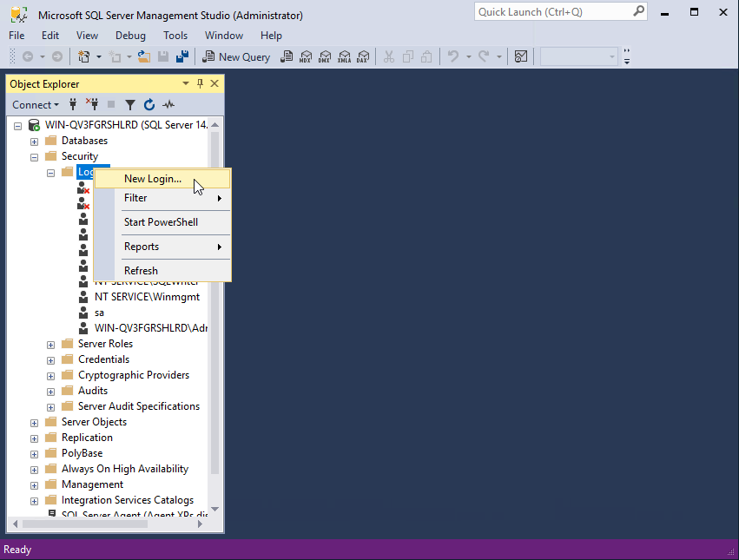Expand the Credentials node
This screenshot has width=739, height=560.
[51, 360]
